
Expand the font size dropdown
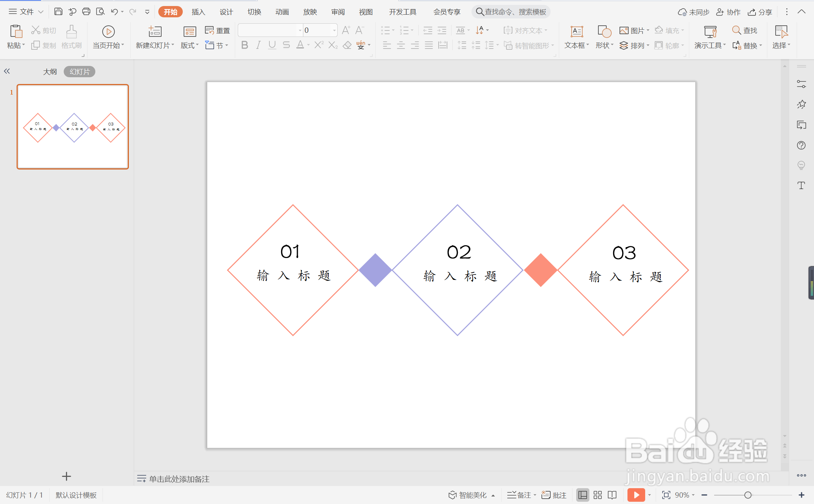334,30
